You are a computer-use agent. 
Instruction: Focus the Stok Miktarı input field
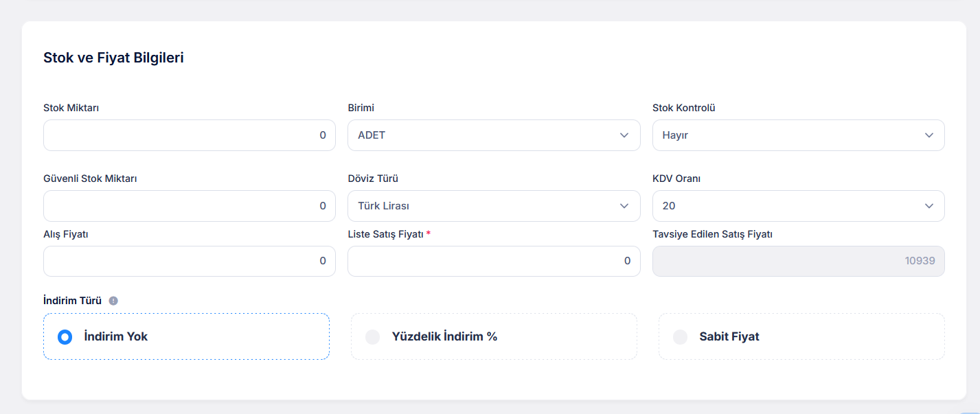click(189, 135)
